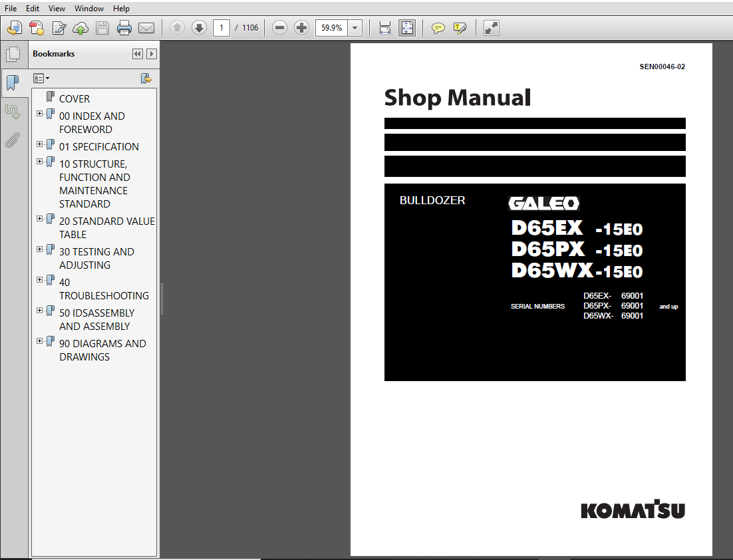Expand the 10 STRUCTURE, FUNCTION bookmark

(x=40, y=161)
